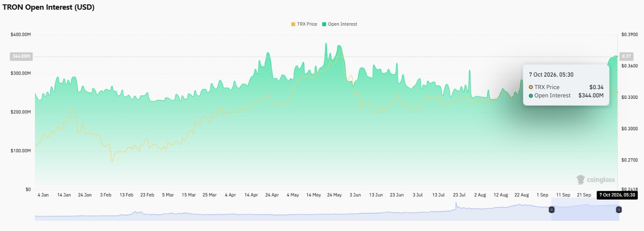
Task: Click the left range slider handle
Action: [x=552, y=210]
